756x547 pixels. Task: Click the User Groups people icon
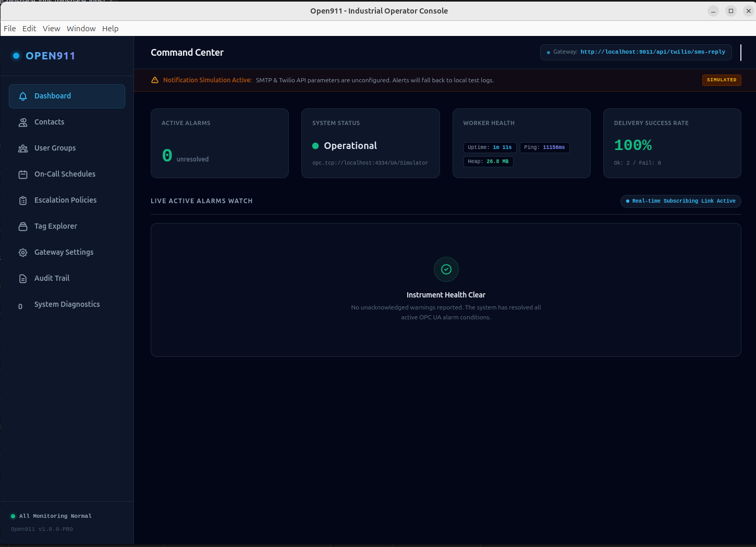click(23, 148)
